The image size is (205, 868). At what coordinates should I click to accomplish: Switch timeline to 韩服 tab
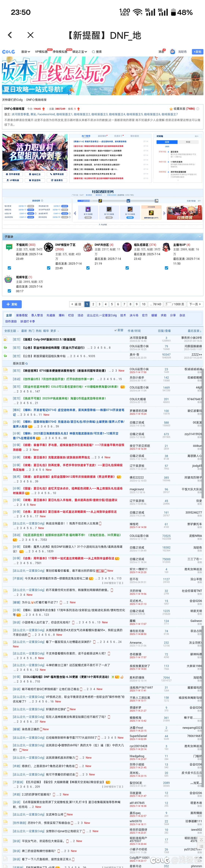tap(188, 142)
